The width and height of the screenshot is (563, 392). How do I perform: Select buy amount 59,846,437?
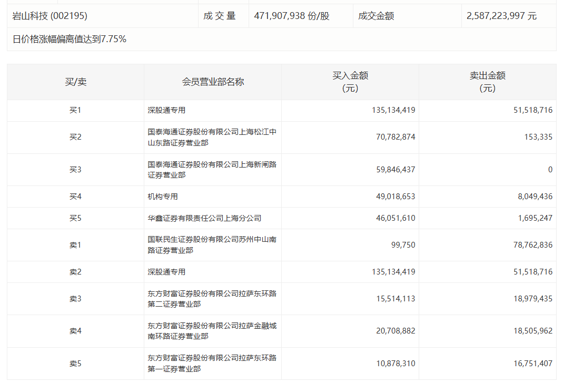coord(396,170)
